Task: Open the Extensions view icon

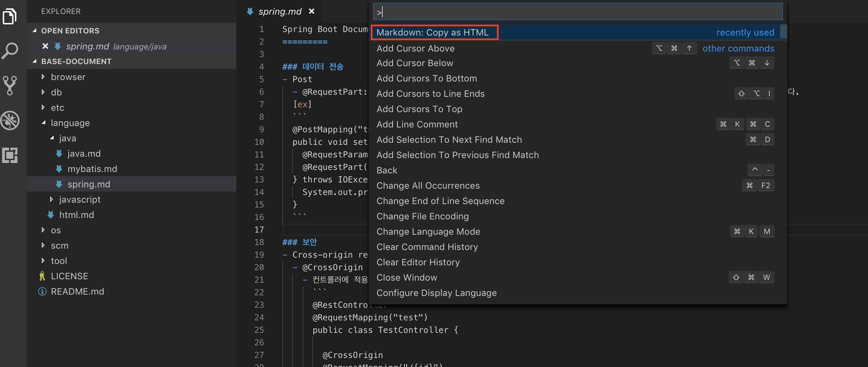Action: click(x=10, y=155)
